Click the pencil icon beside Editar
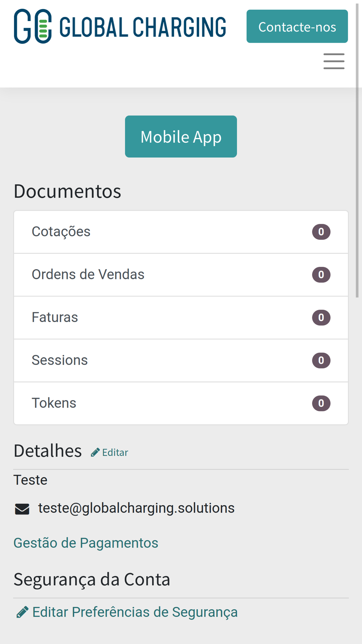 click(95, 452)
